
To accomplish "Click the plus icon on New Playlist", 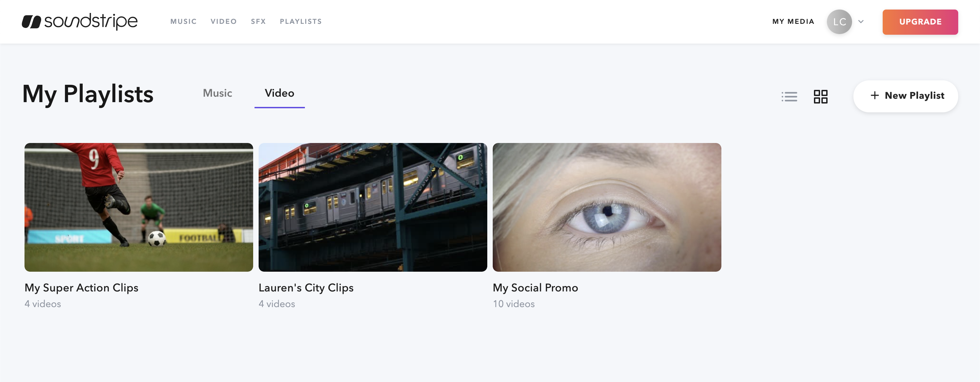I will pos(874,96).
